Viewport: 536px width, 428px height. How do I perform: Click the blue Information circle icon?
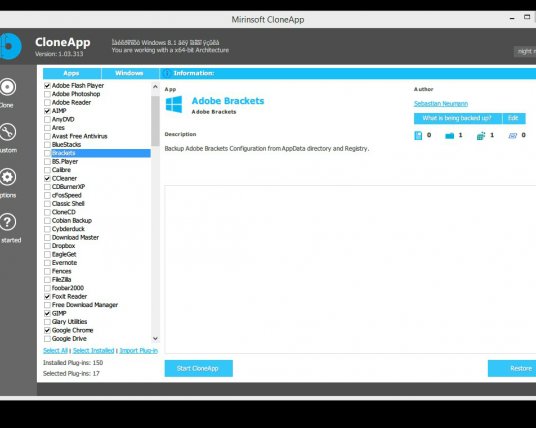tap(166, 73)
